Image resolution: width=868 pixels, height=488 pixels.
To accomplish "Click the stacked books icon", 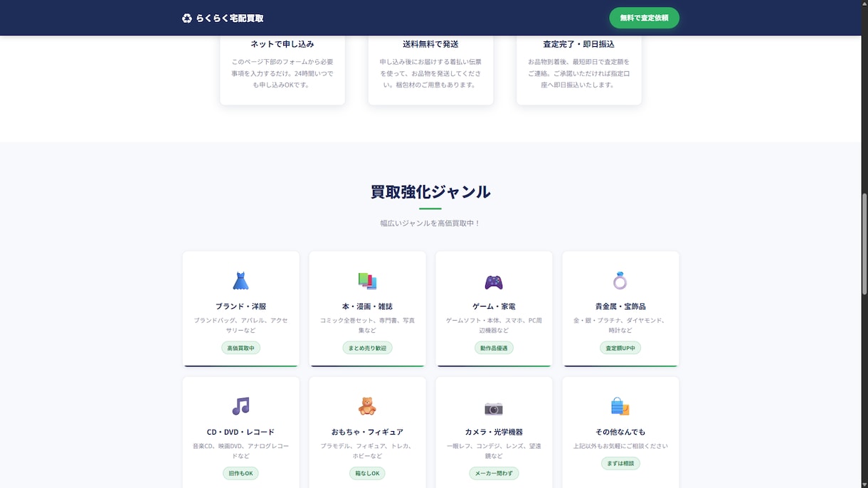I will [367, 281].
